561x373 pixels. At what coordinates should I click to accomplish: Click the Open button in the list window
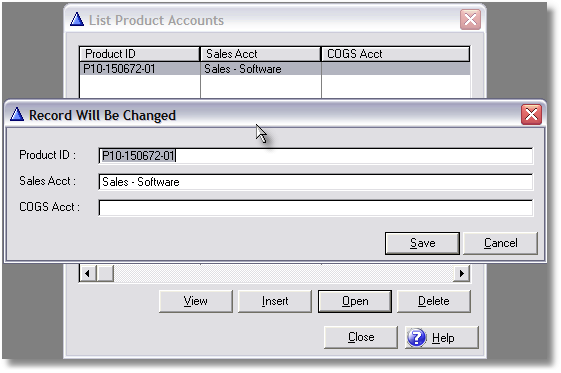[355, 301]
